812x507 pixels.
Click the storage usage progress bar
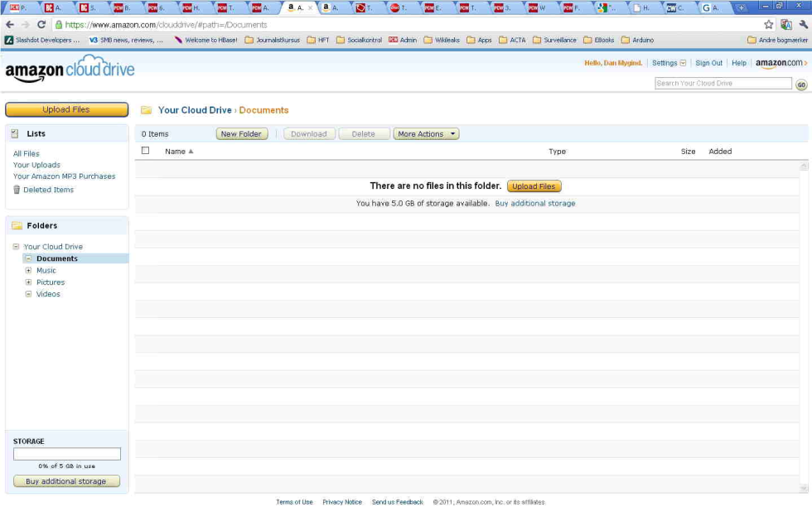(67, 454)
